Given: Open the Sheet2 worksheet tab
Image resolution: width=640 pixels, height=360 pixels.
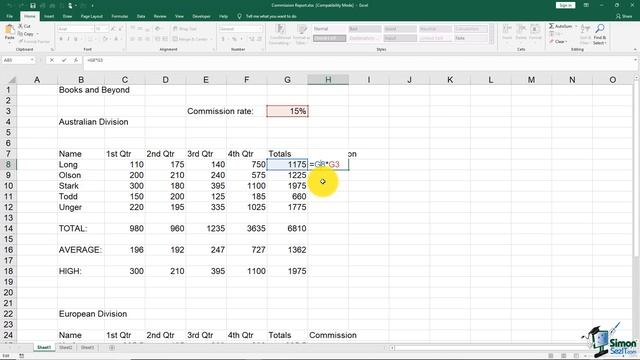Looking at the screenshot, I should coord(66,348).
